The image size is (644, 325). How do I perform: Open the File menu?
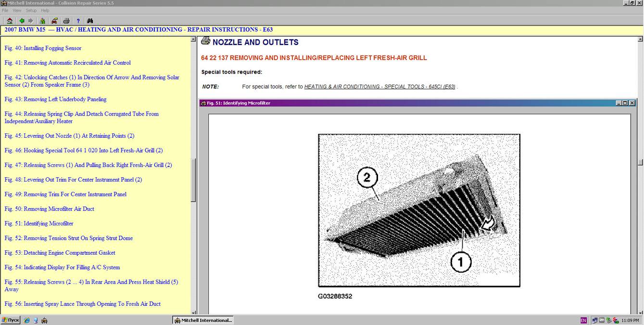5,10
